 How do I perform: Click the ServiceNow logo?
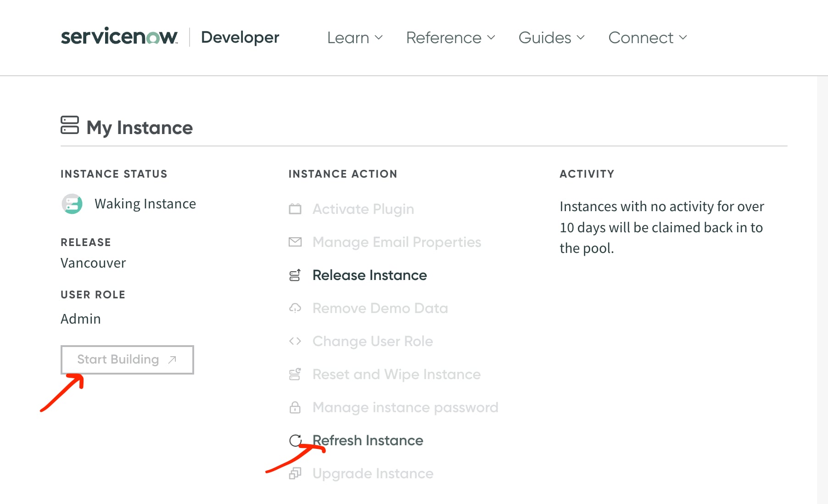(x=119, y=37)
